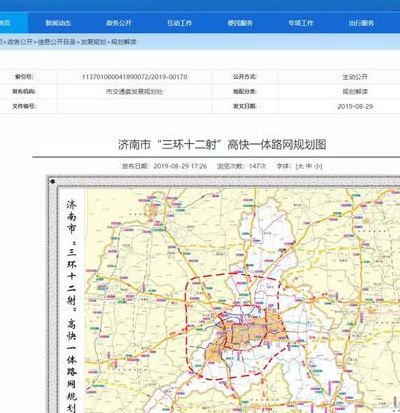Set font size to small (小)

[316, 166]
